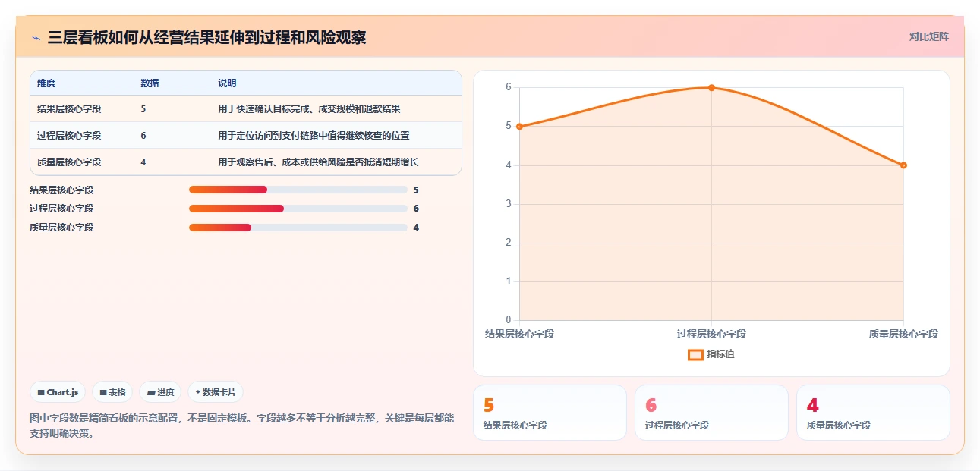Click description 用于观察售后、成本或供给风险是否抵消短期增长

pos(318,162)
